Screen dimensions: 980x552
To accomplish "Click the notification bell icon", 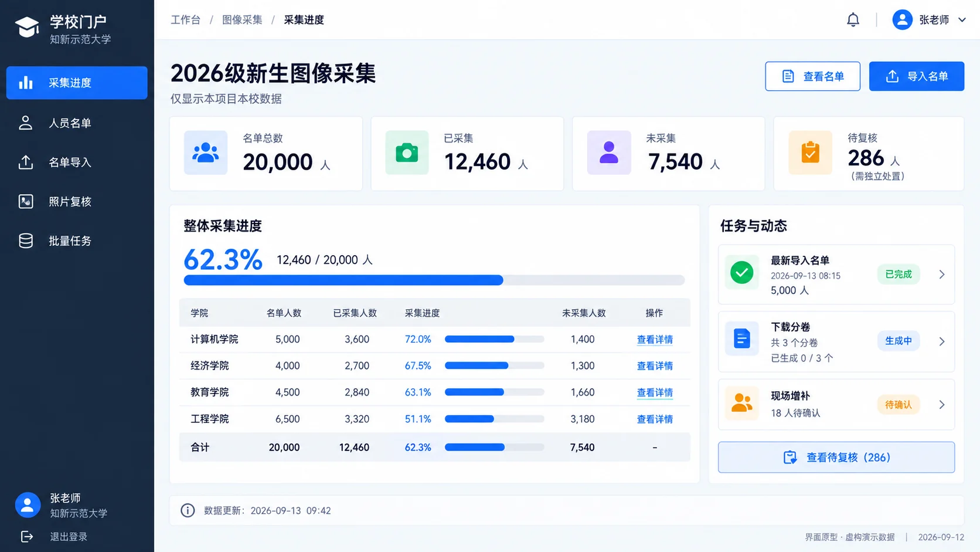I will click(853, 20).
